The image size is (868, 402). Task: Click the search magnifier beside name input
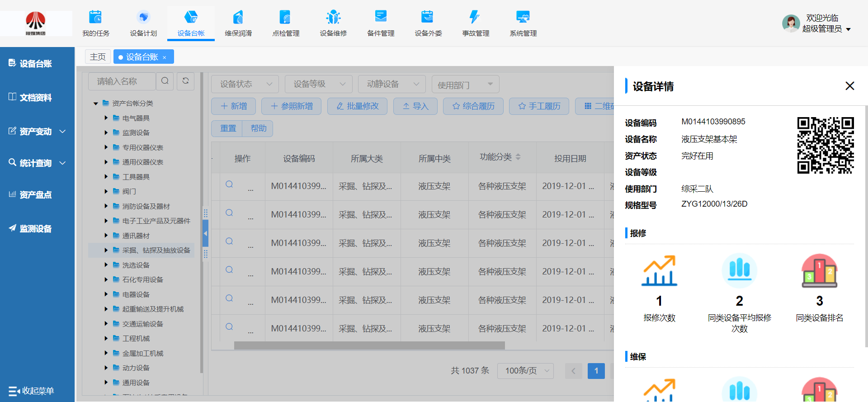[165, 81]
